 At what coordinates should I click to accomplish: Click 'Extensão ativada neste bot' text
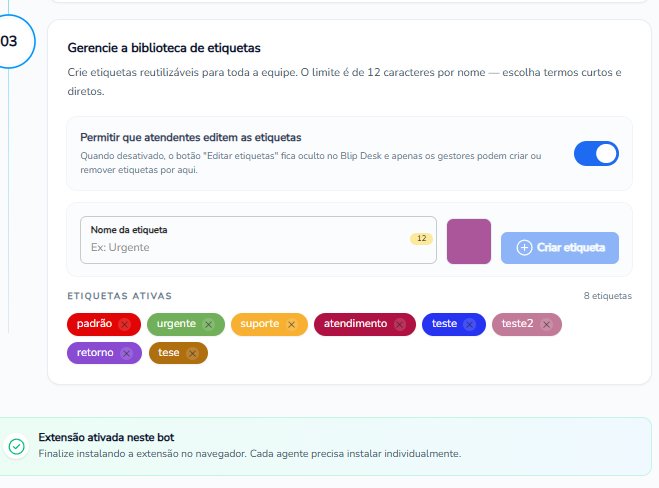(x=106, y=438)
